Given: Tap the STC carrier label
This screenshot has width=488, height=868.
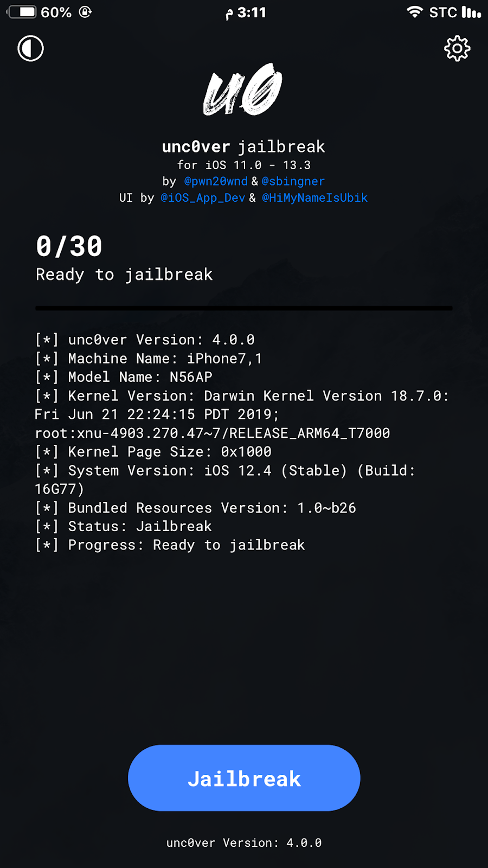Looking at the screenshot, I should [x=443, y=12].
